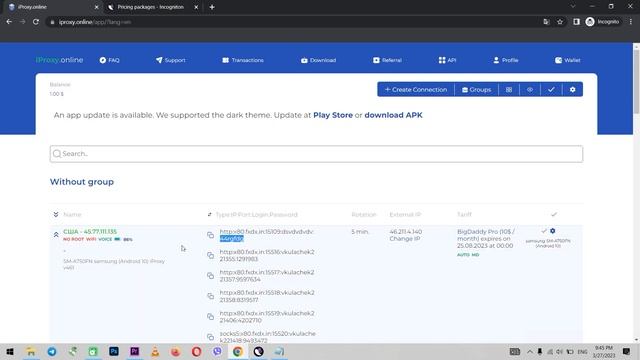Open the США - 45.77.111.135 connection name
Image resolution: width=640 pixels, height=360 pixels.
(90, 231)
